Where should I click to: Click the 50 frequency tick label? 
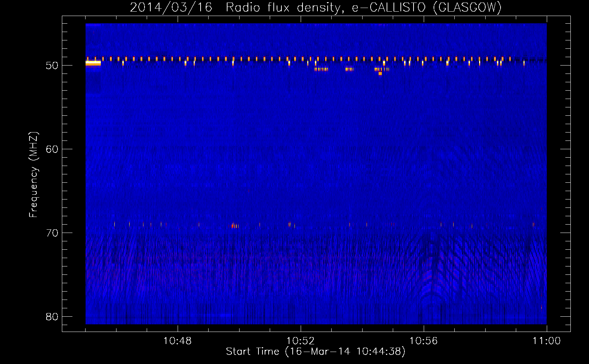[52, 66]
